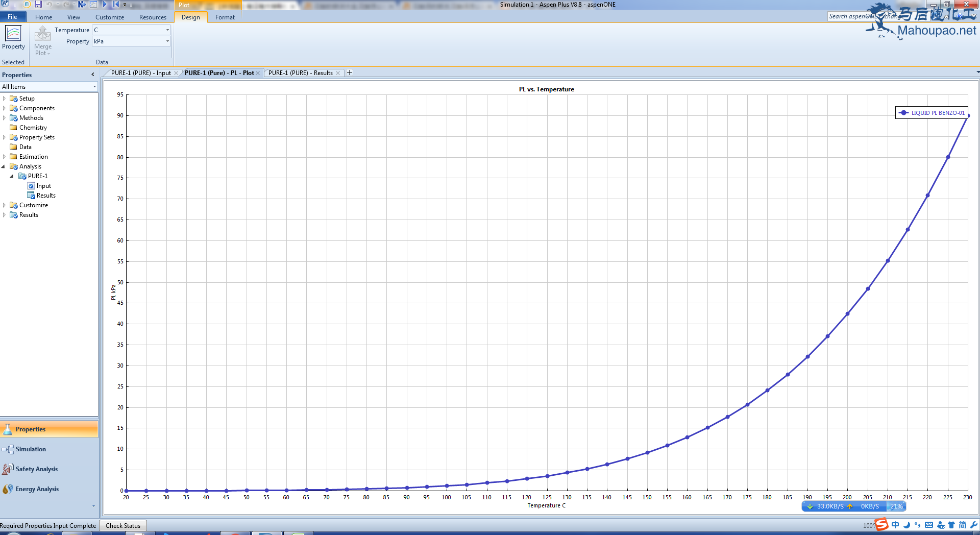Viewport: 980px width, 535px height.
Task: Click the Merge Plot button
Action: click(43, 41)
